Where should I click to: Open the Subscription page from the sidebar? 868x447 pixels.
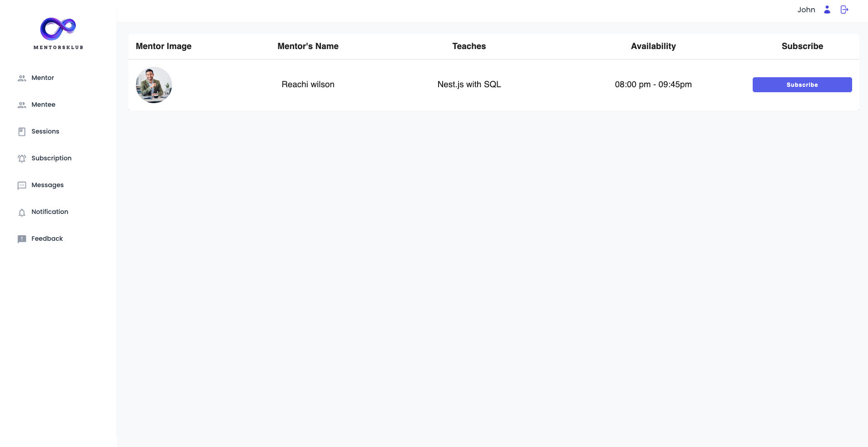(x=51, y=158)
